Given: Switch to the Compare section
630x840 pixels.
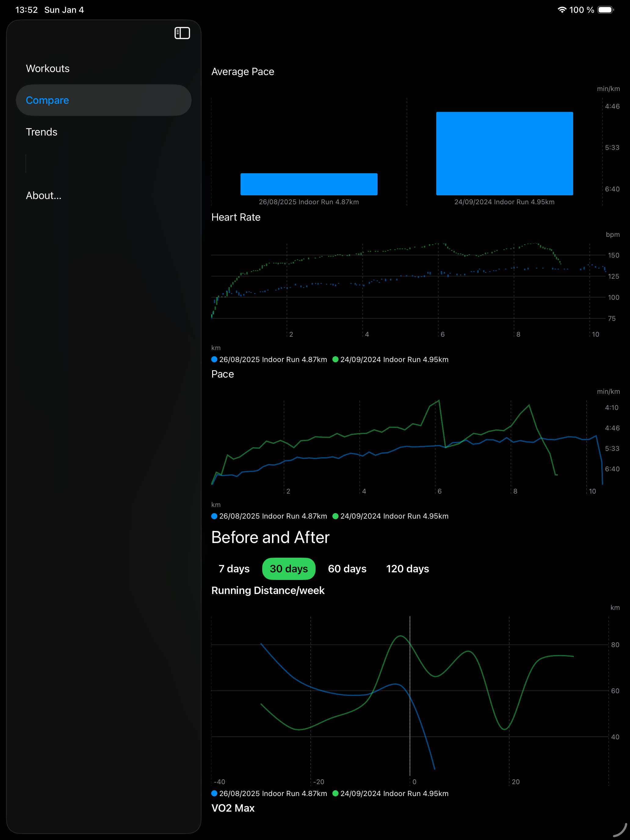Looking at the screenshot, I should [47, 100].
